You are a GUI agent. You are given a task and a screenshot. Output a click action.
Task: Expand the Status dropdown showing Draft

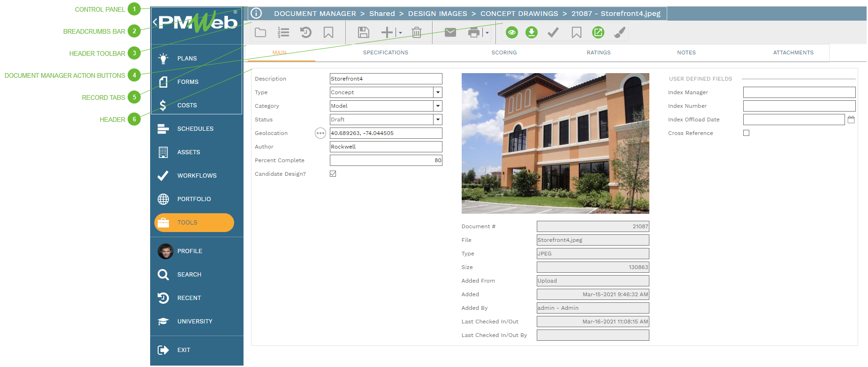pos(437,120)
